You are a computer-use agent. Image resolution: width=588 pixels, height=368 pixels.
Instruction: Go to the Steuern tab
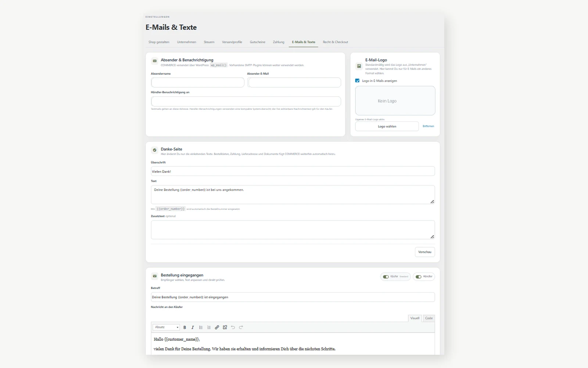point(209,42)
